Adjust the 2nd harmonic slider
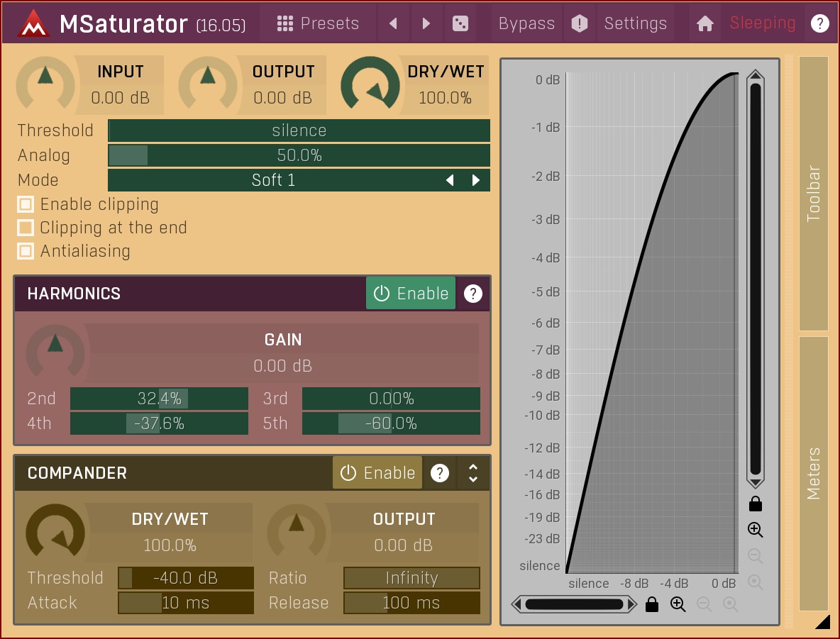Screen dimensions: 840x639 [159, 399]
